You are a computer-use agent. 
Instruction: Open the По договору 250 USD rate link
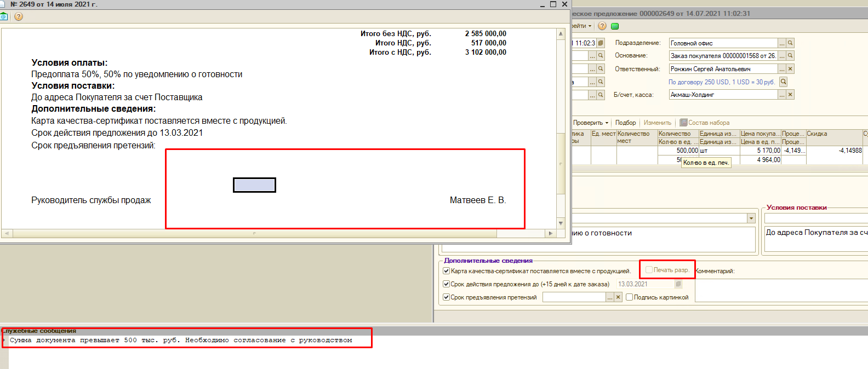(x=721, y=82)
